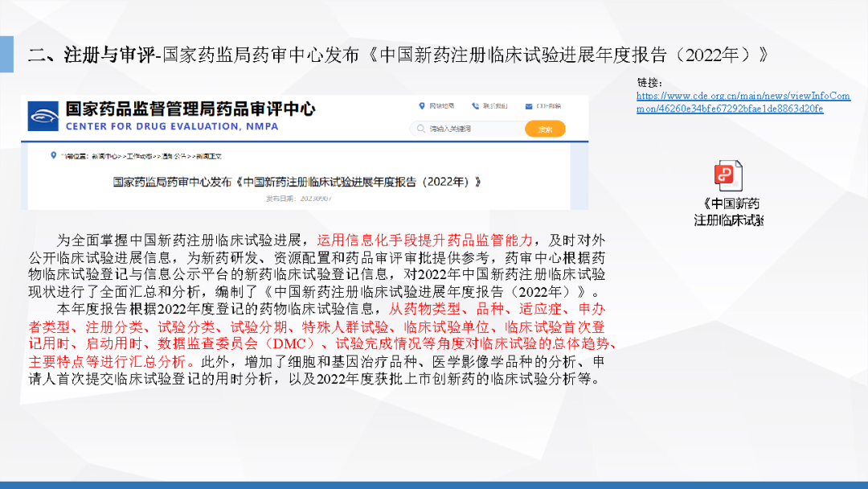Image resolution: width=868 pixels, height=489 pixels.
Task: Click the 联系我们 contact link
Action: (495, 106)
